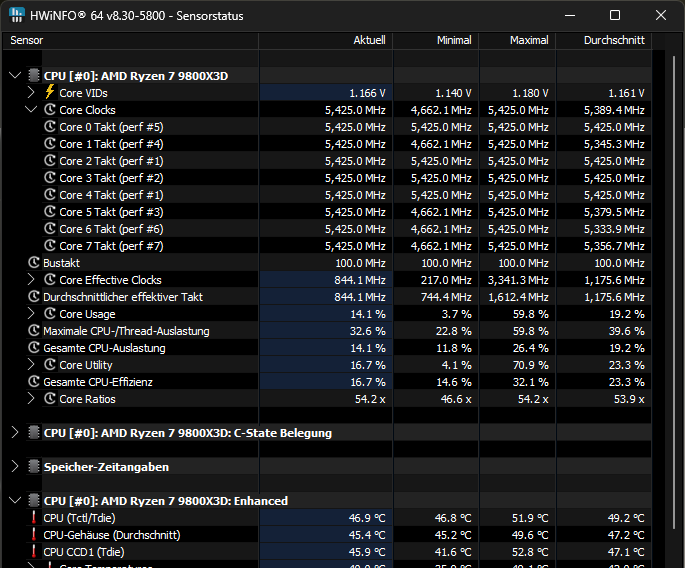Screen dimensions: 685x568
Task: Click the chip icon beside Speicher-Zeitangaben
Action: coord(34,467)
